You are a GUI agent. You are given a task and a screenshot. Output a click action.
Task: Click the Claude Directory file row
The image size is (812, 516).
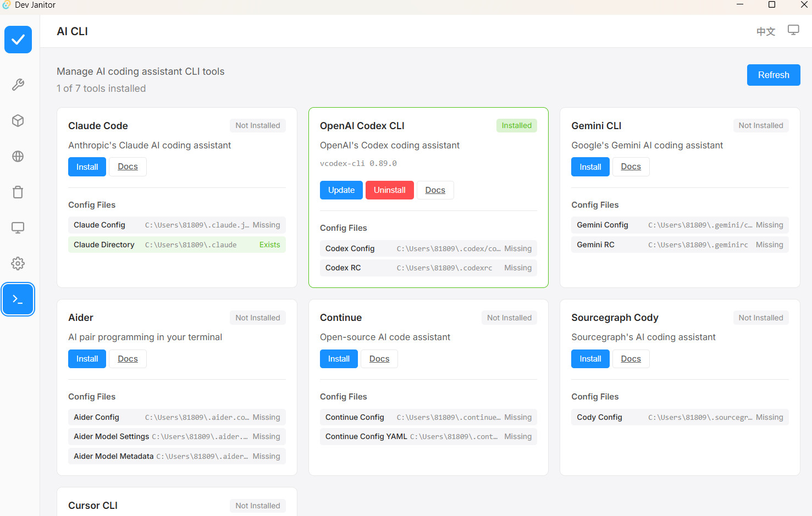click(x=177, y=245)
